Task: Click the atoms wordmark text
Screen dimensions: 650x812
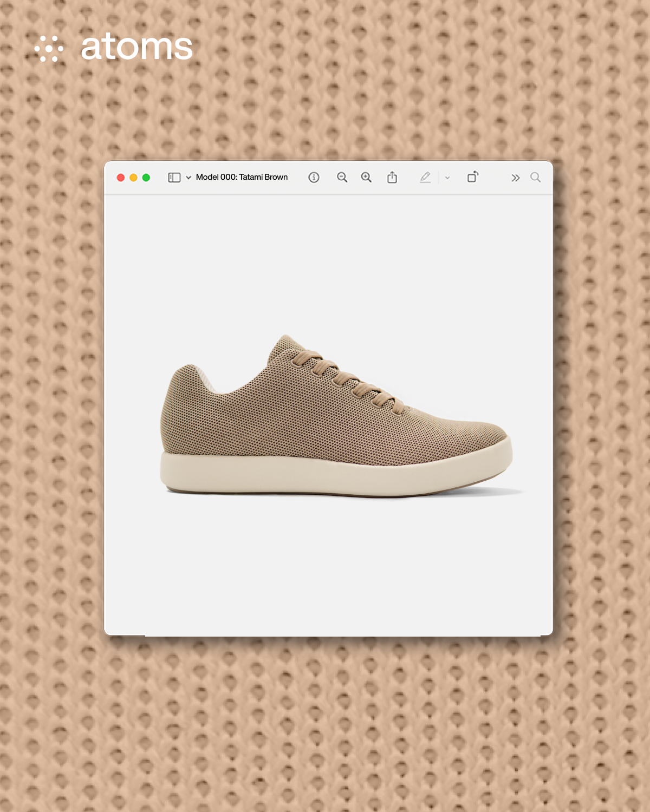Action: click(x=136, y=47)
